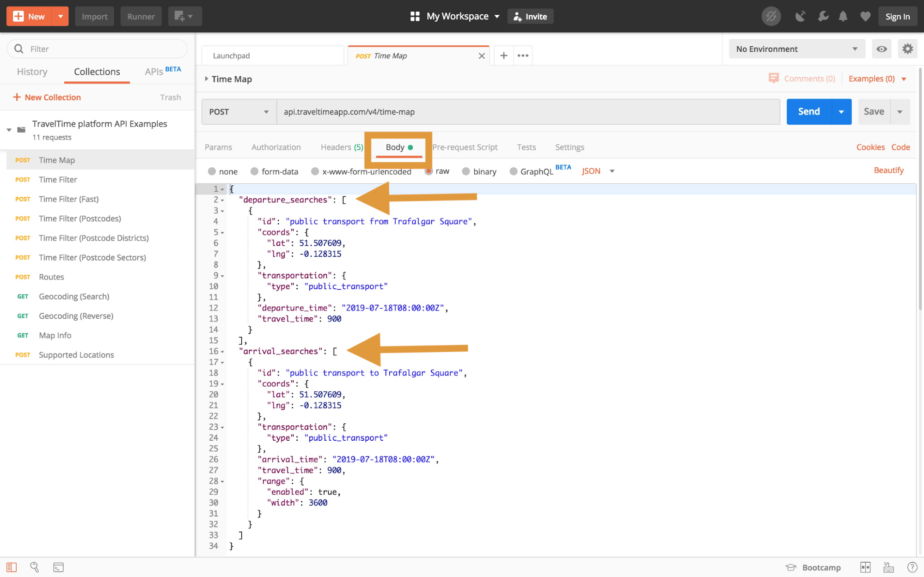Open the Tests tab

[526, 147]
